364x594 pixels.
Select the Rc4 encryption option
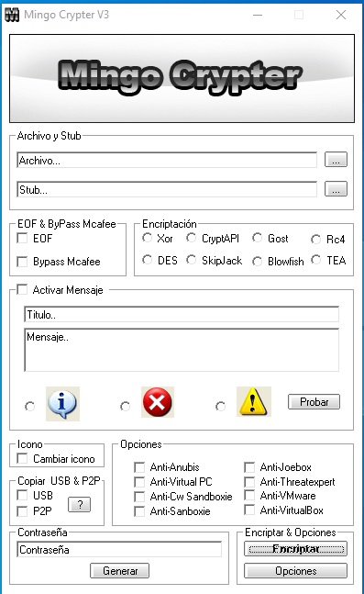(x=316, y=240)
